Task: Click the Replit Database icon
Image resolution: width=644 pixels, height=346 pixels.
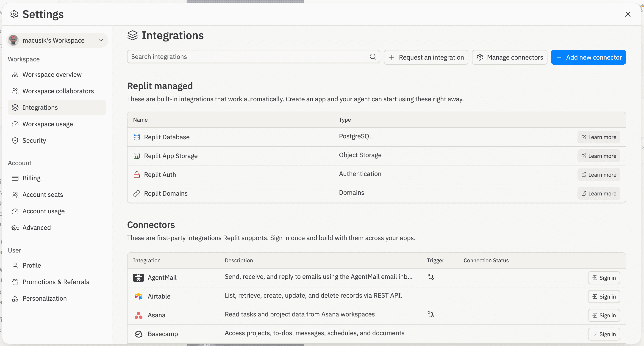Action: [136, 137]
